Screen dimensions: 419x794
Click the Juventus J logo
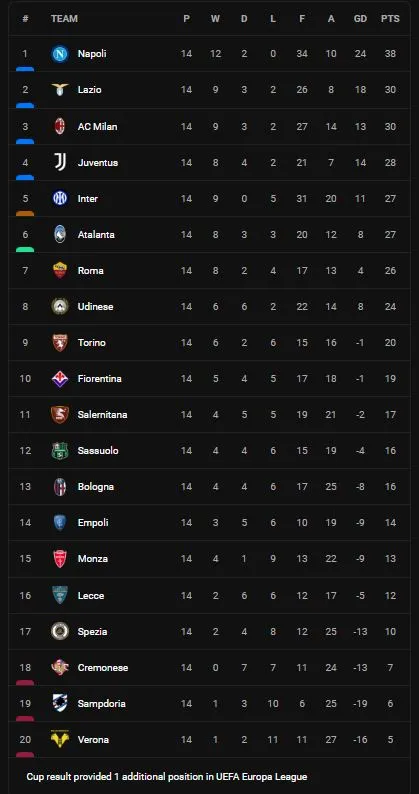pos(60,162)
